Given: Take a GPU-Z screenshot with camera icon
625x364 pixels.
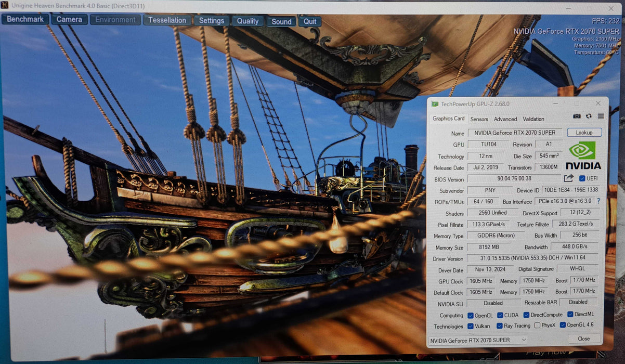Looking at the screenshot, I should (x=577, y=116).
